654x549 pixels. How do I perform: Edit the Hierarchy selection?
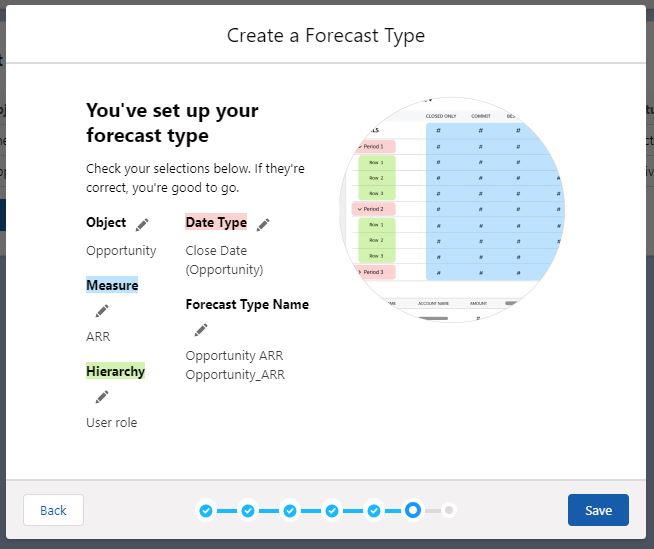tap(101, 397)
